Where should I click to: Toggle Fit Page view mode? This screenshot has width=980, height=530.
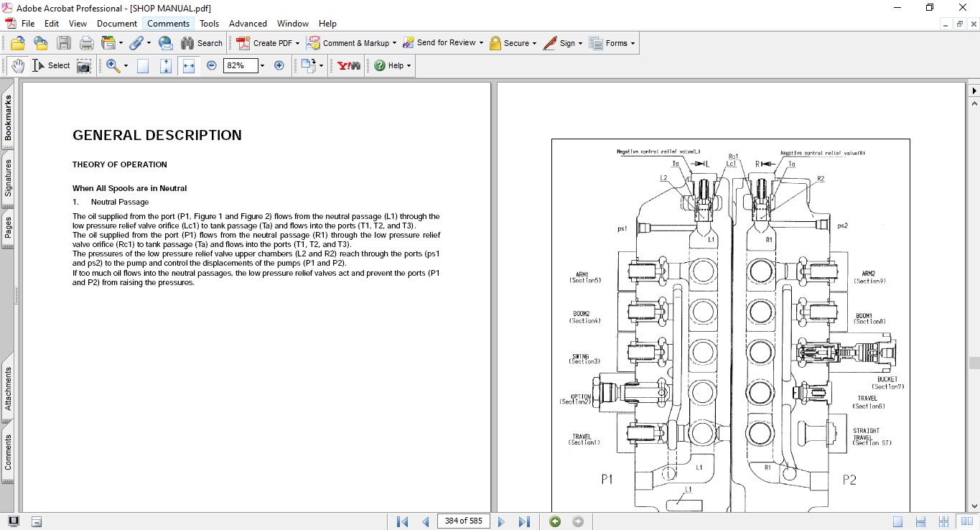[x=166, y=65]
